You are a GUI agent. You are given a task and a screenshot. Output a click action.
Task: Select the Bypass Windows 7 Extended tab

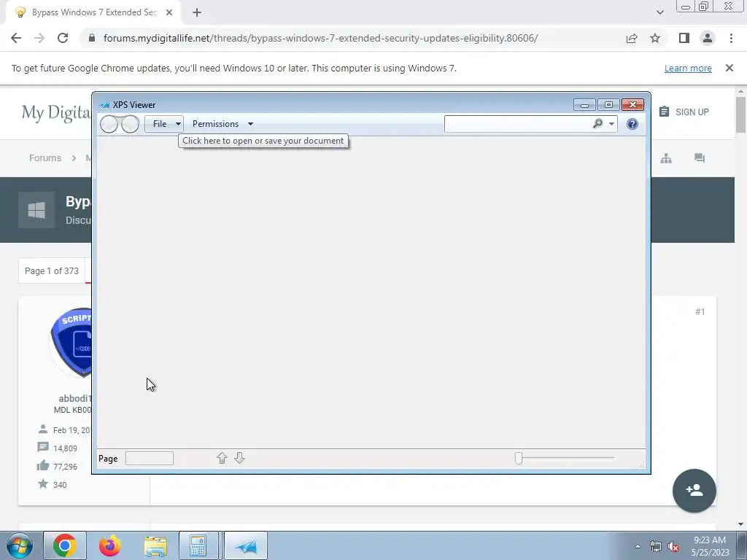click(93, 13)
